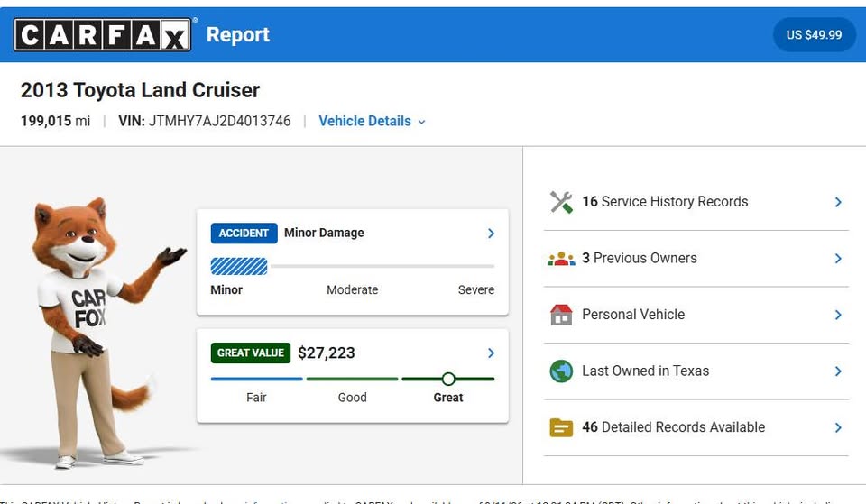The width and height of the screenshot is (866, 504).
Task: Click the Minor Damage heading
Action: point(324,233)
